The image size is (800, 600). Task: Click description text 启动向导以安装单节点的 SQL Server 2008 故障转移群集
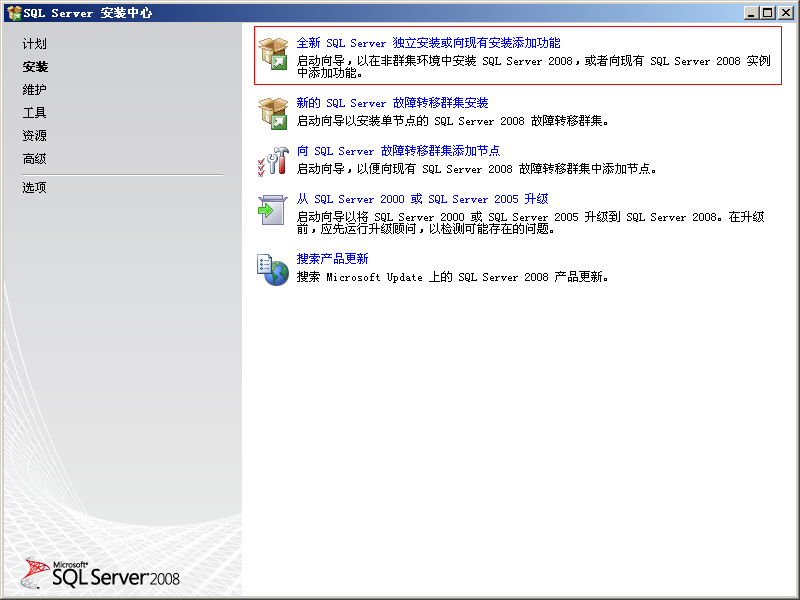[x=453, y=121]
